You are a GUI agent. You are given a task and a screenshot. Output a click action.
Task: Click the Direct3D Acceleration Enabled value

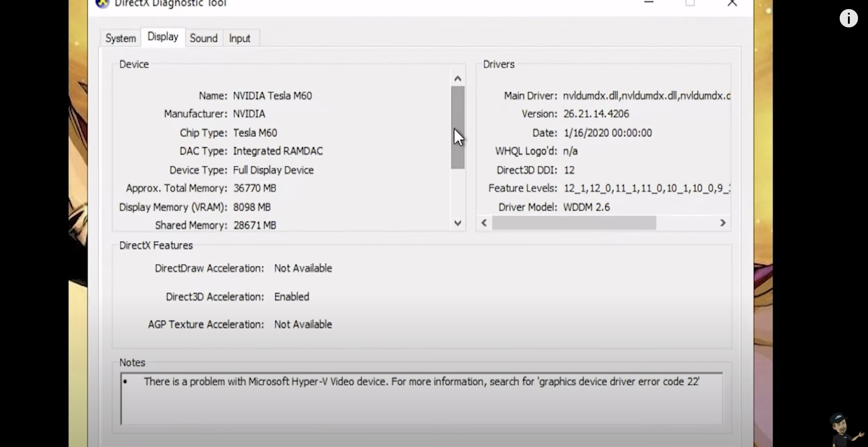click(x=291, y=297)
